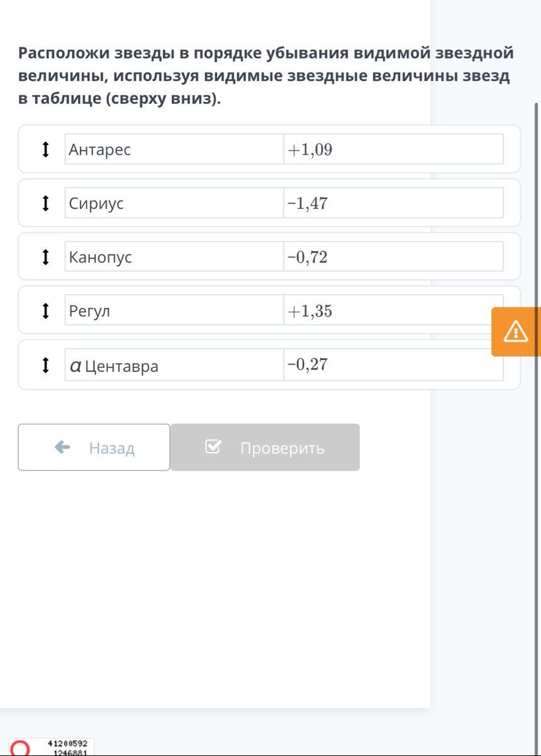Click the drag handle for Антарес row
Screen dimensions: 541x756
45,149
